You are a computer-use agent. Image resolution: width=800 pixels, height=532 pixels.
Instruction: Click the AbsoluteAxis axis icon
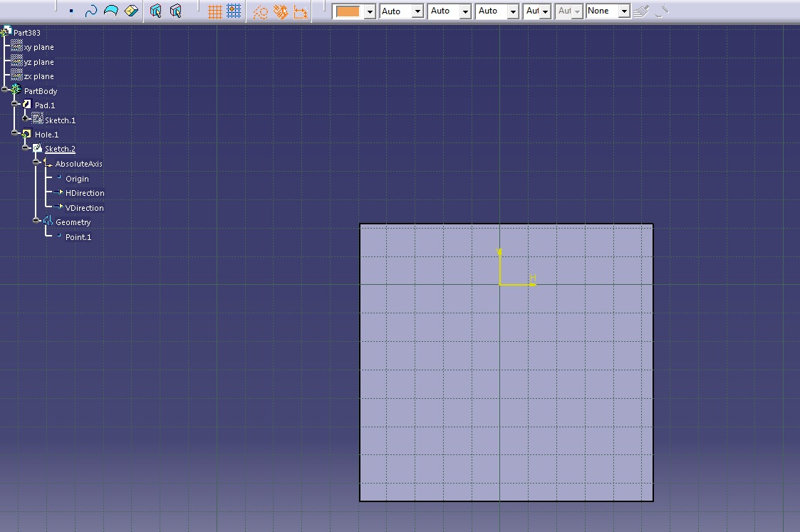click(x=48, y=162)
